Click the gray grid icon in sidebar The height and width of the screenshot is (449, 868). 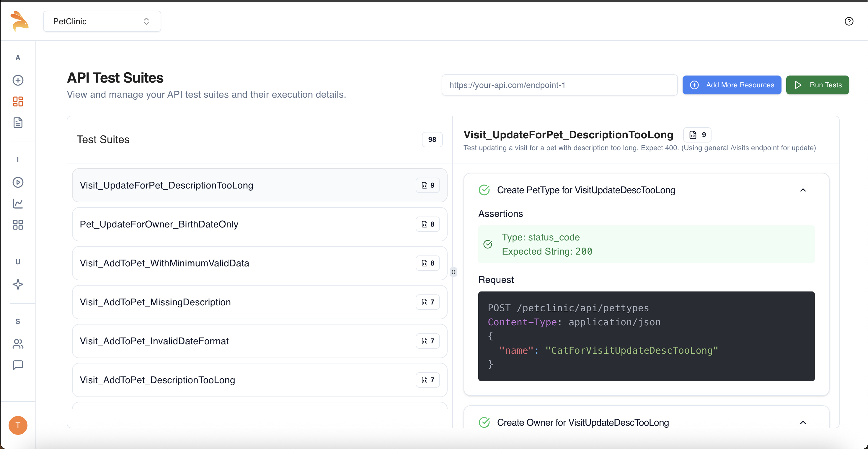click(x=18, y=225)
